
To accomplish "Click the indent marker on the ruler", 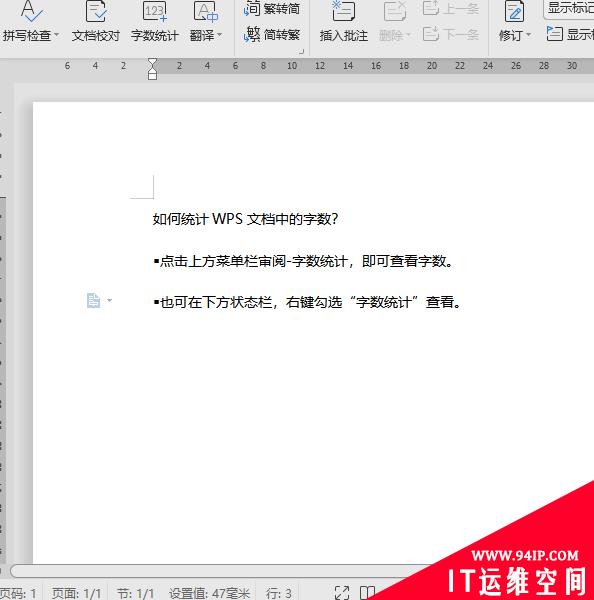I will point(152,69).
